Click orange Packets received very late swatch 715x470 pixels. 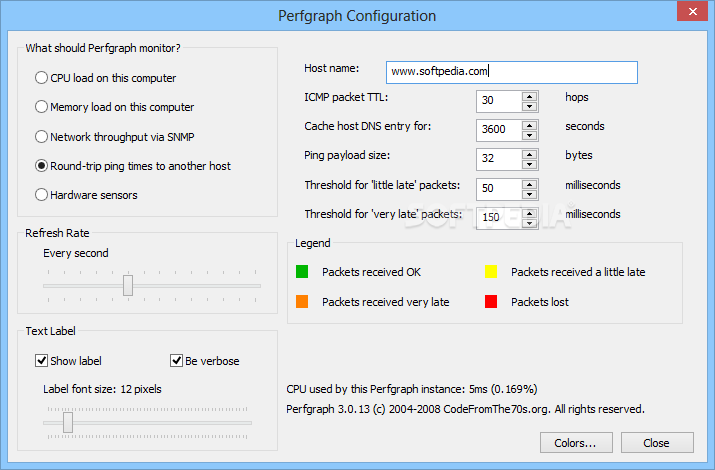tap(302, 302)
